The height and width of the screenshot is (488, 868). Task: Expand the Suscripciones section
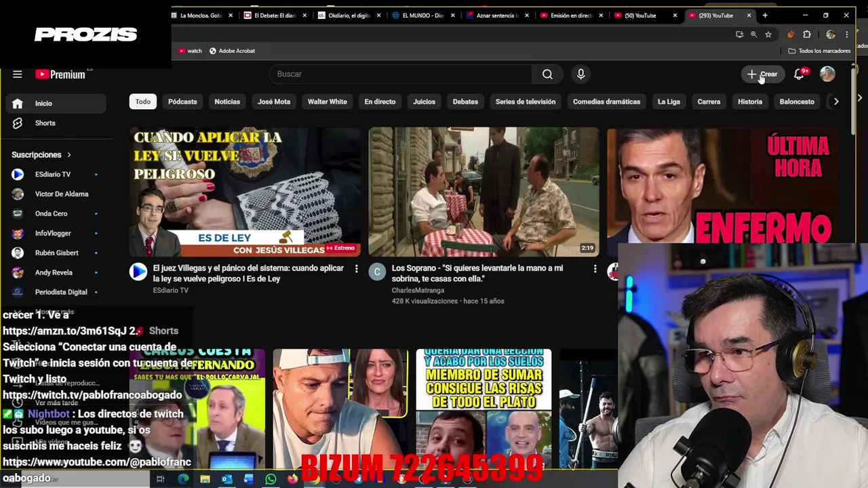[x=41, y=155]
